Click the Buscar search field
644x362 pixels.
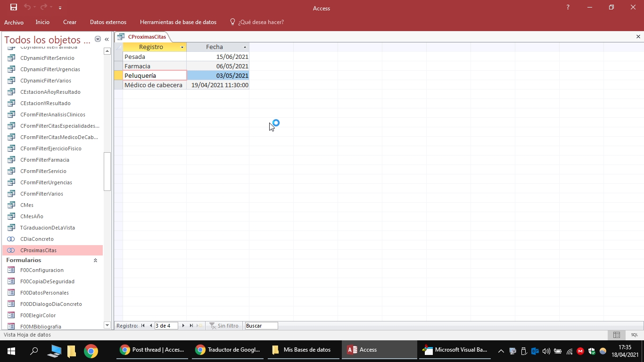tap(261, 326)
